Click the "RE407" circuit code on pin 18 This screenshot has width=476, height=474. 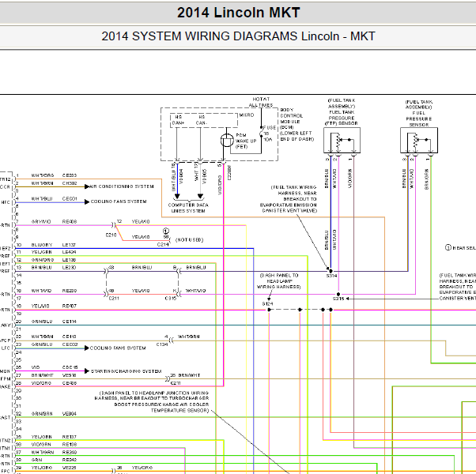(70, 307)
